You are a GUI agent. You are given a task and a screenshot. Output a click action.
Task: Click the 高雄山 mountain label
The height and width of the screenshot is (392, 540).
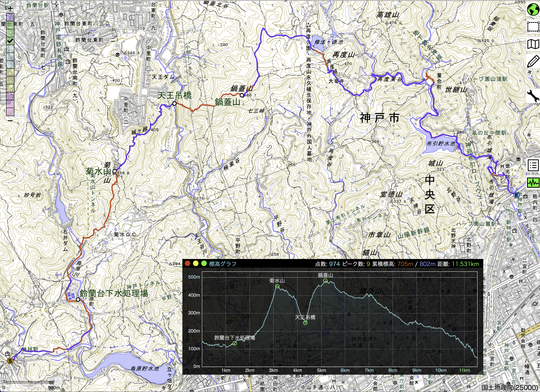(388, 15)
